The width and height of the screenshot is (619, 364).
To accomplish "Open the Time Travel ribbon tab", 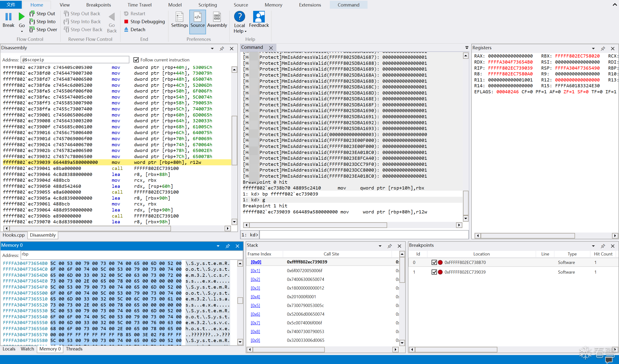I will pyautogui.click(x=139, y=5).
